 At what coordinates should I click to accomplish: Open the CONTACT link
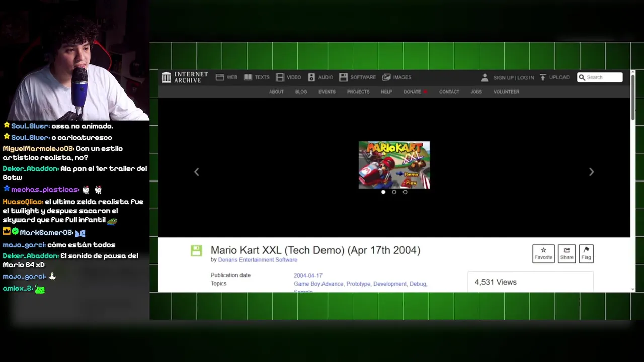click(x=449, y=92)
